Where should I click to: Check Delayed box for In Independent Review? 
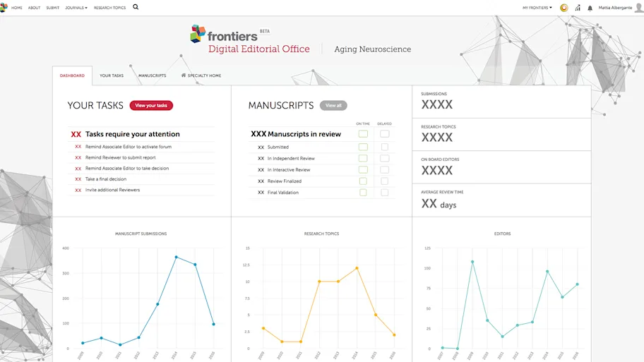point(384,159)
